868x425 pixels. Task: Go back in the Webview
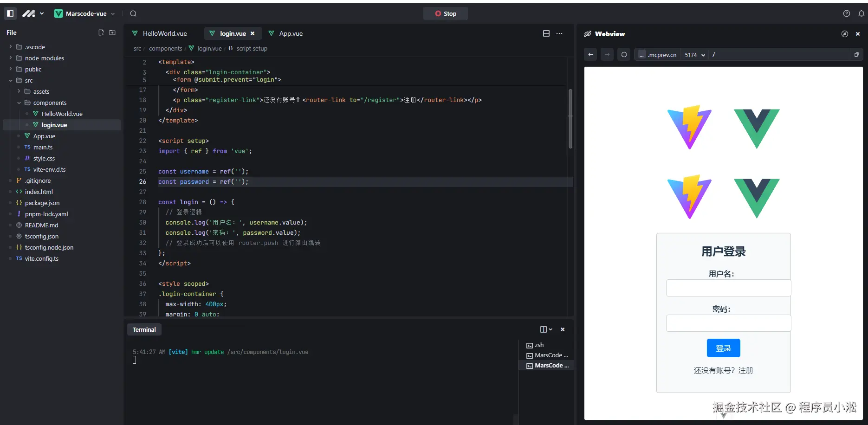590,55
